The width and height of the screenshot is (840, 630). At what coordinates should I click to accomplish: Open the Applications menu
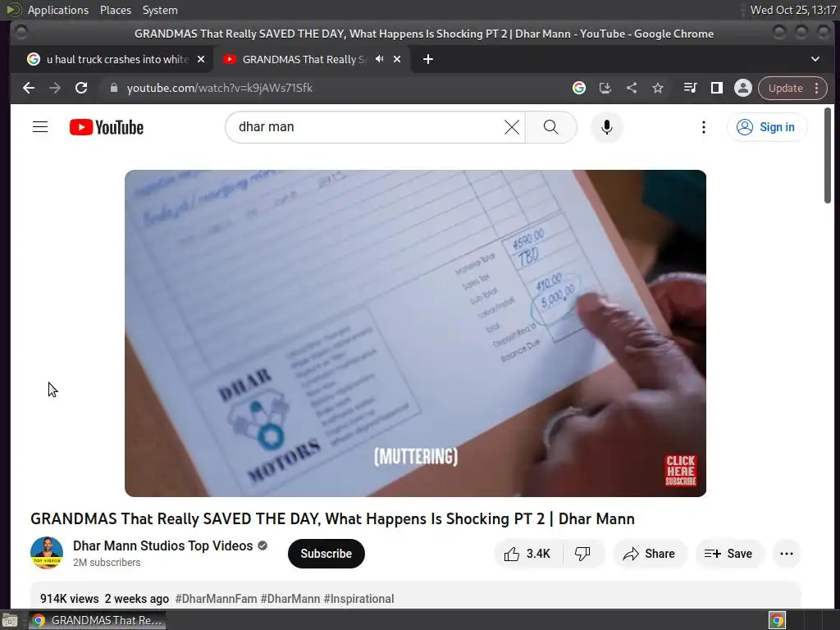(58, 10)
